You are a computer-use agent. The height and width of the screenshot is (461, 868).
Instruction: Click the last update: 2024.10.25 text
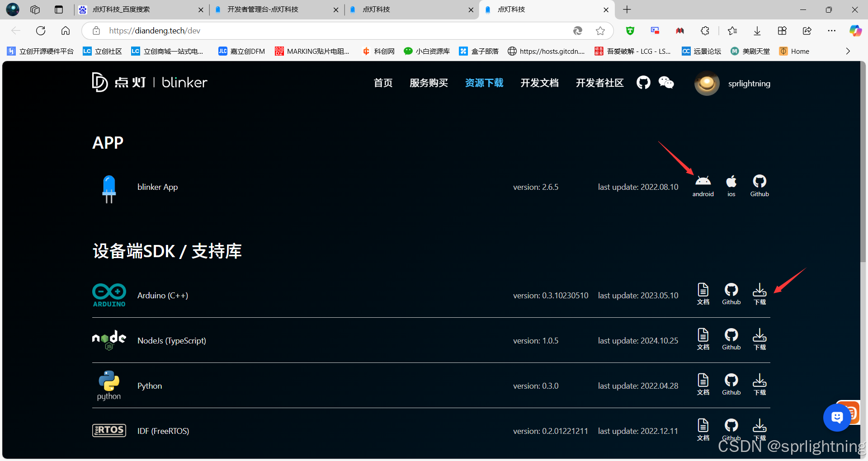tap(638, 340)
